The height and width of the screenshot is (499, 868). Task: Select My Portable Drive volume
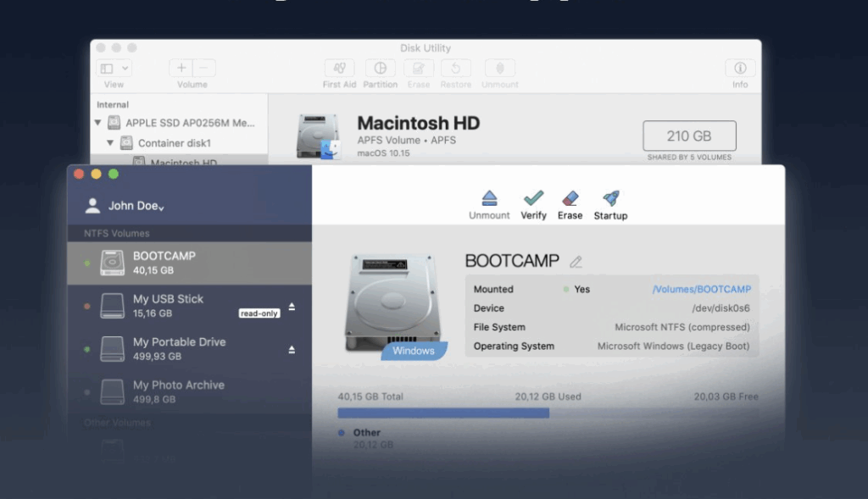coord(189,349)
